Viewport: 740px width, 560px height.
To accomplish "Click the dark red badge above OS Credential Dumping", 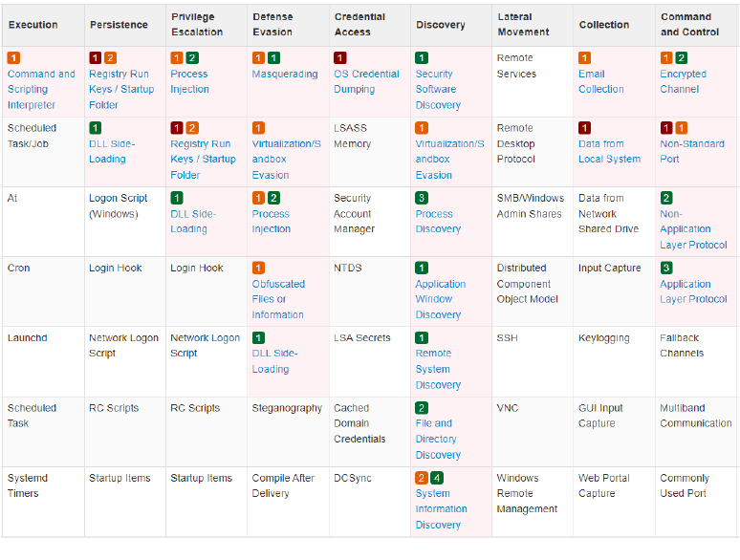I will pyautogui.click(x=339, y=58).
